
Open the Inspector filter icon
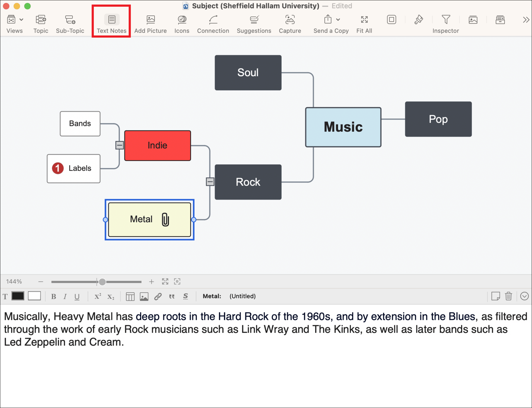(x=445, y=20)
